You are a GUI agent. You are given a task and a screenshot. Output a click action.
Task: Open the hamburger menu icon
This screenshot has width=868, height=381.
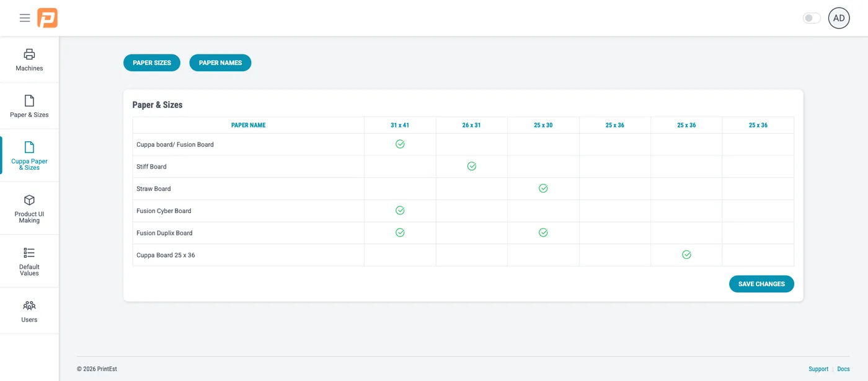coord(25,18)
